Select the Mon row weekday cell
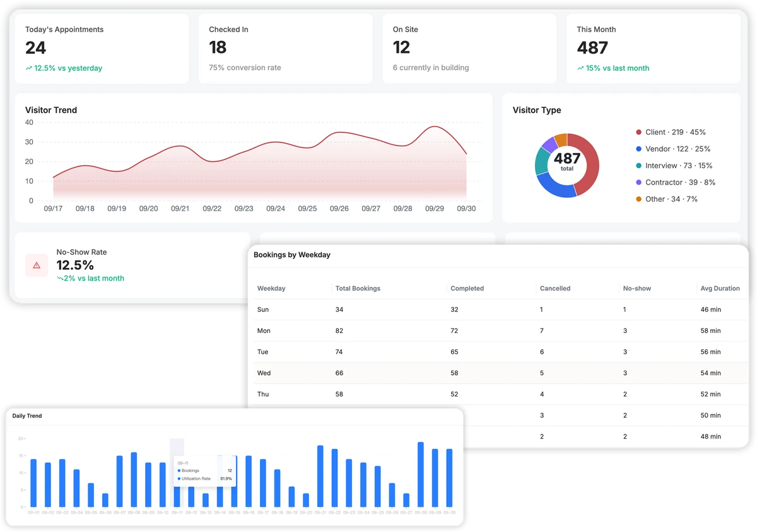 tap(264, 330)
